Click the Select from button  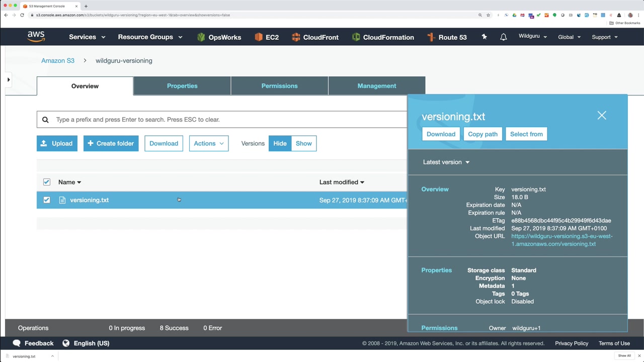point(526,134)
